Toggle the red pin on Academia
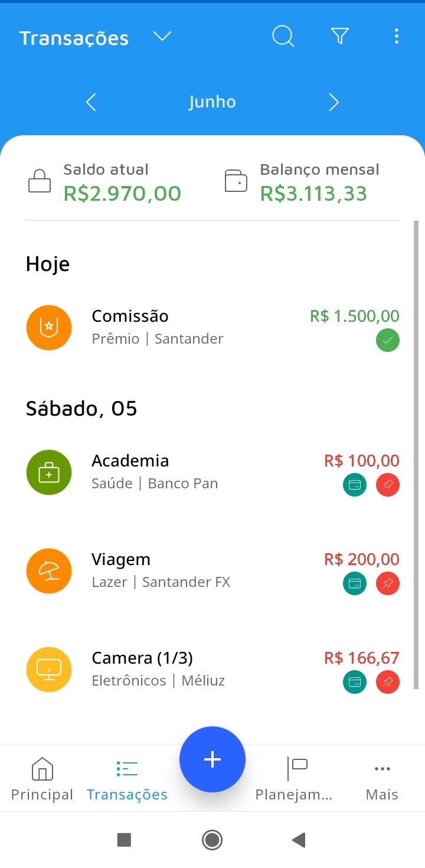This screenshot has width=425, height=868. (x=388, y=485)
